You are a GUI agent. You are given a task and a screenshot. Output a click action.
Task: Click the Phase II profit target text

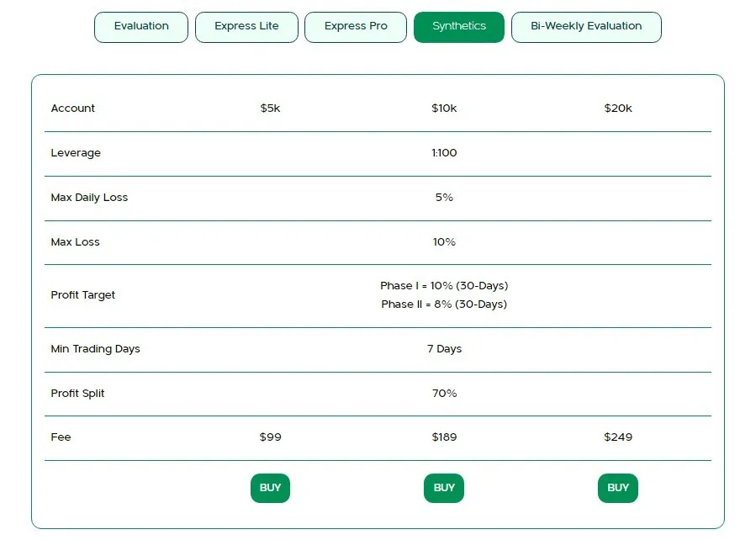(x=444, y=304)
